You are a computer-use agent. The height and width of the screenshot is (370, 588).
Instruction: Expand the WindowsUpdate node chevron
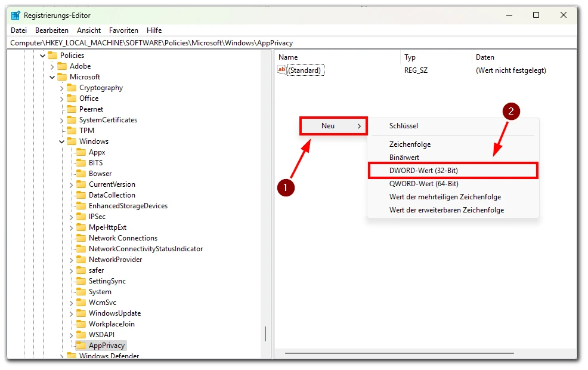tap(71, 314)
